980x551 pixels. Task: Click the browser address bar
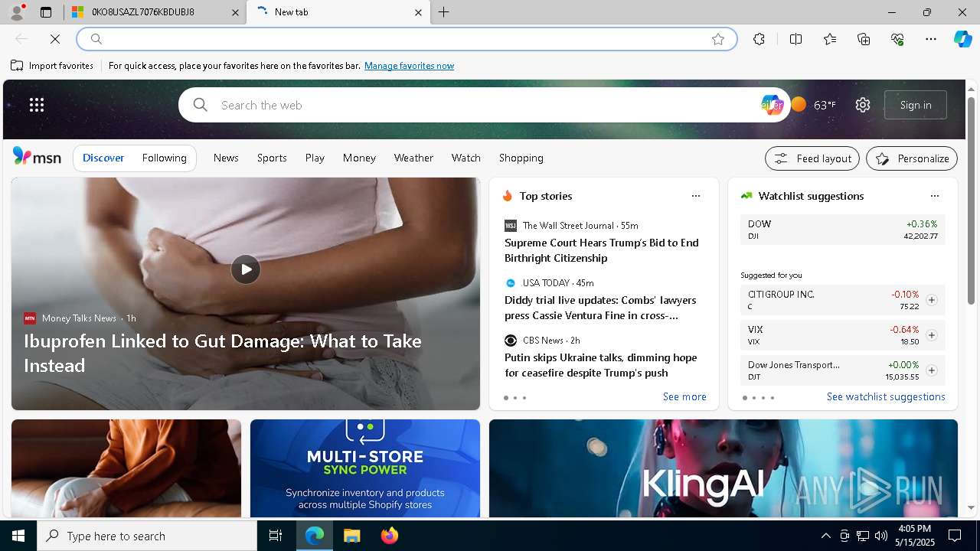point(407,39)
